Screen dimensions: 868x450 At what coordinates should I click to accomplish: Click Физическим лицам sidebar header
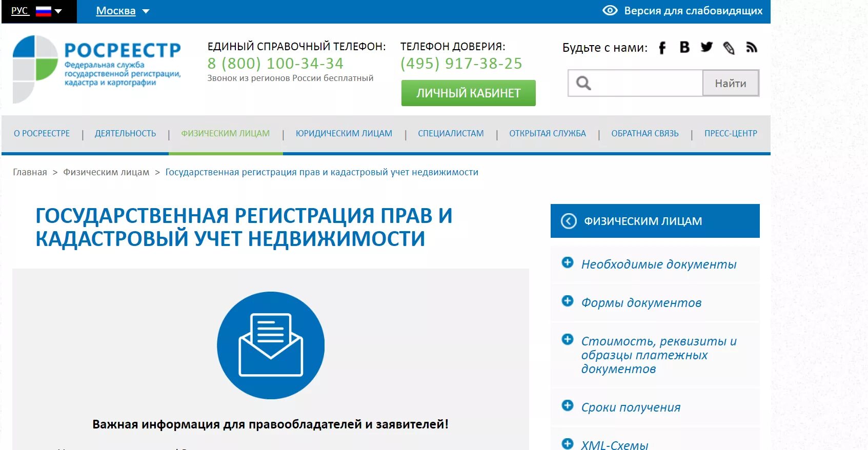655,221
